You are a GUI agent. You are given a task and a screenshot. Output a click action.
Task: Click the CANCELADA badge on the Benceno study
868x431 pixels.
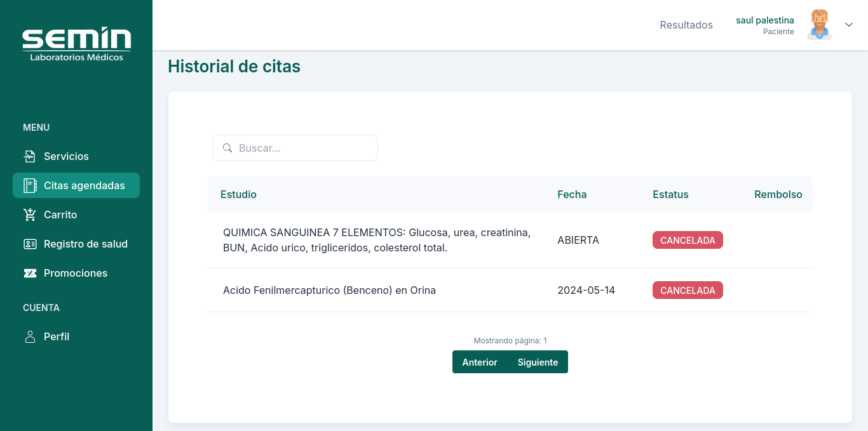point(688,290)
